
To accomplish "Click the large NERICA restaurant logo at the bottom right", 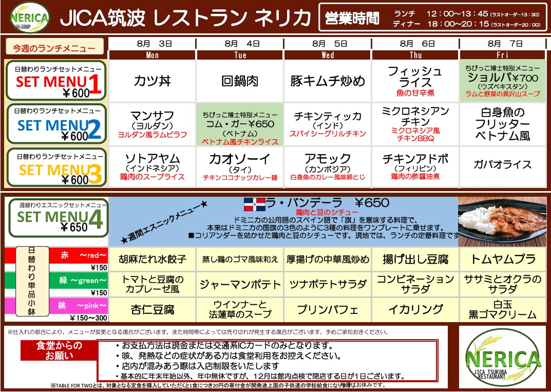I will pyautogui.click(x=503, y=357).
